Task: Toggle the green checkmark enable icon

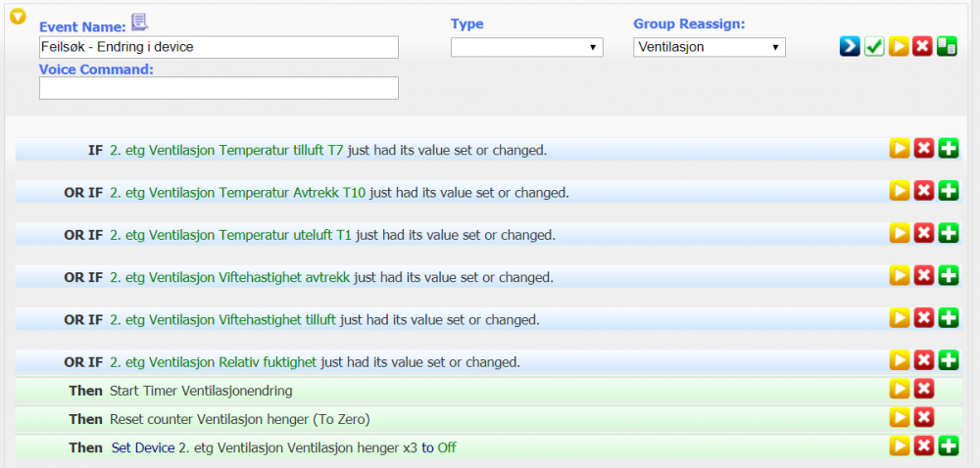Action: coord(874,47)
